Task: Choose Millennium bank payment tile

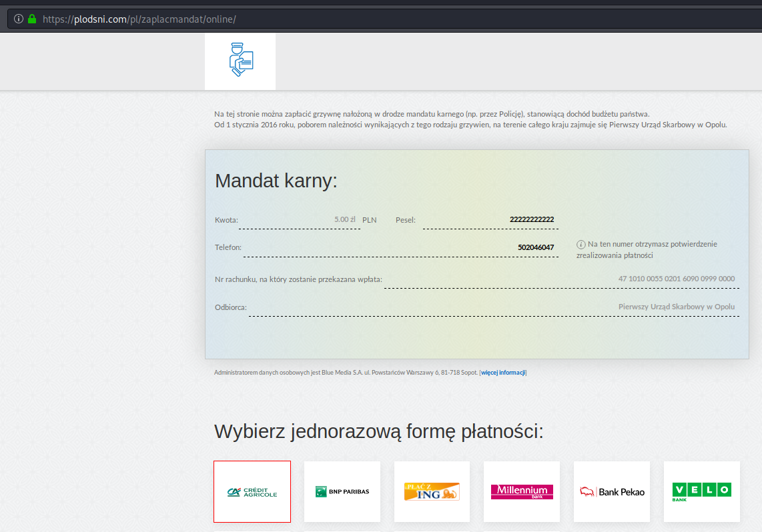Action: pyautogui.click(x=522, y=492)
